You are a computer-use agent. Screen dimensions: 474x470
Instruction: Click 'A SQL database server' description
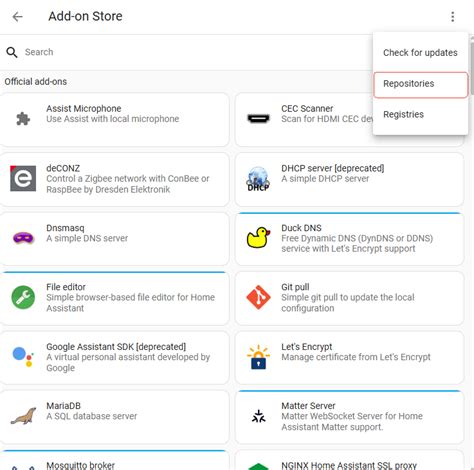coord(92,416)
